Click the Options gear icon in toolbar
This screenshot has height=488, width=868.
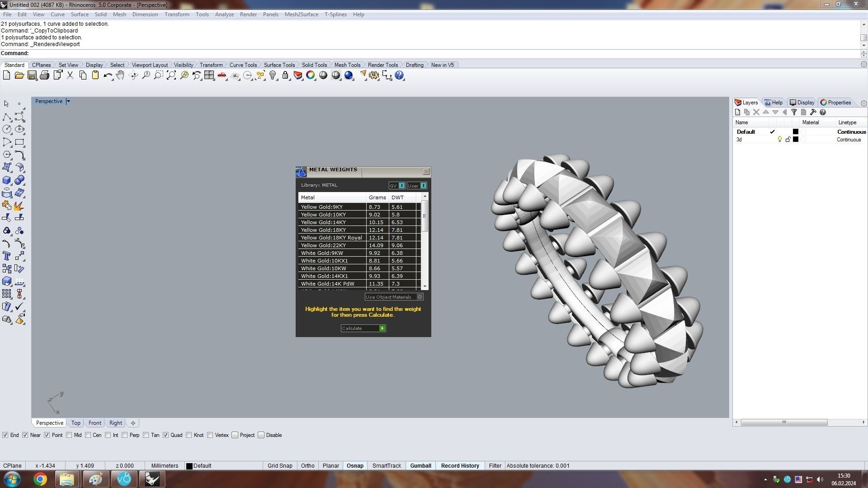point(374,75)
